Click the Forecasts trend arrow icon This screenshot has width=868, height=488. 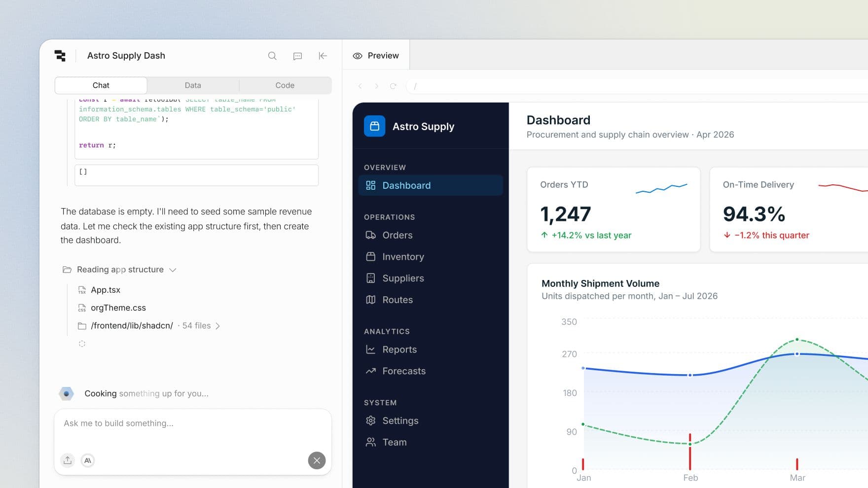pos(371,371)
